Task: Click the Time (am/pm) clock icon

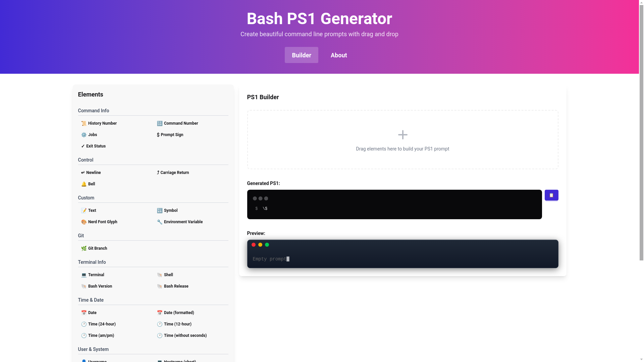Action: tap(84, 336)
